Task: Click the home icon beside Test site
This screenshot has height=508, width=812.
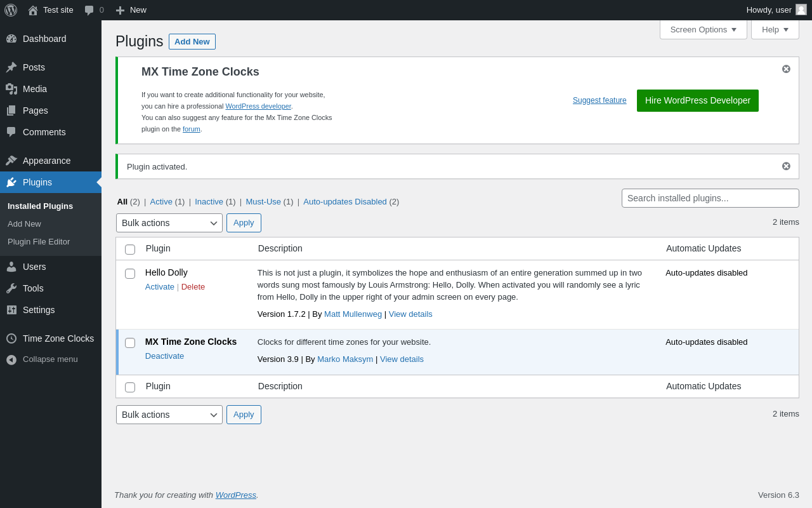Action: [x=33, y=10]
